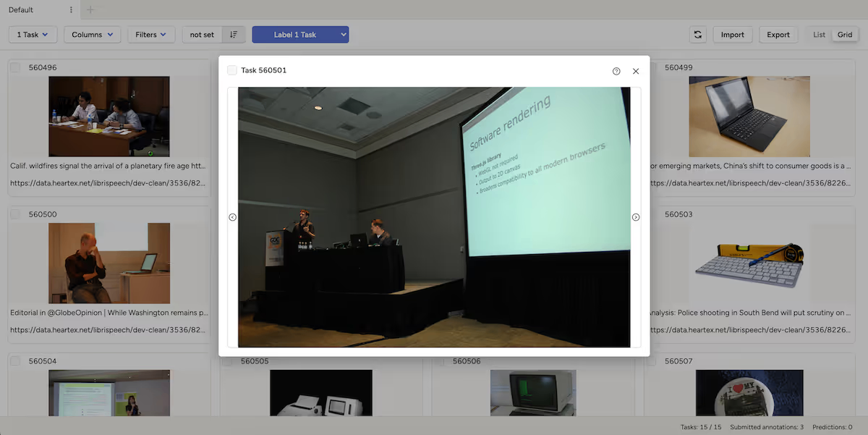This screenshot has width=868, height=435.
Task: Open the conference presentation image in preview
Action: [434, 217]
